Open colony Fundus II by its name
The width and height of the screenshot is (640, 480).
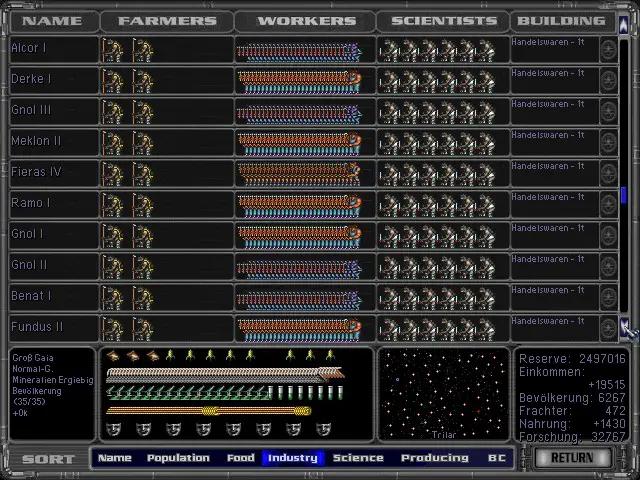[x=37, y=327]
